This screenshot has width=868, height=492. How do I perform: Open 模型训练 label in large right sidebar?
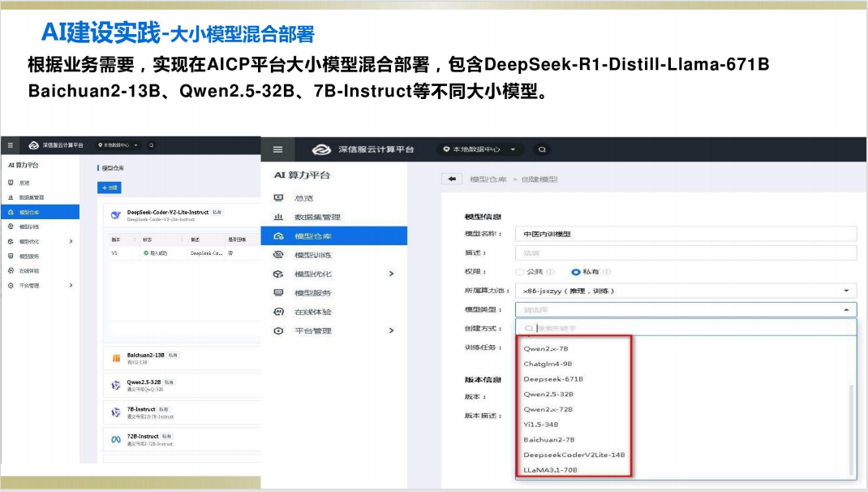click(x=313, y=255)
